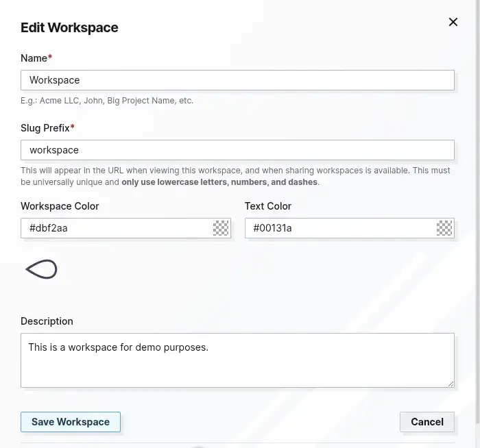This screenshot has height=448, width=480.
Task: Click the 'Slug Prefix' label
Action: click(47, 128)
